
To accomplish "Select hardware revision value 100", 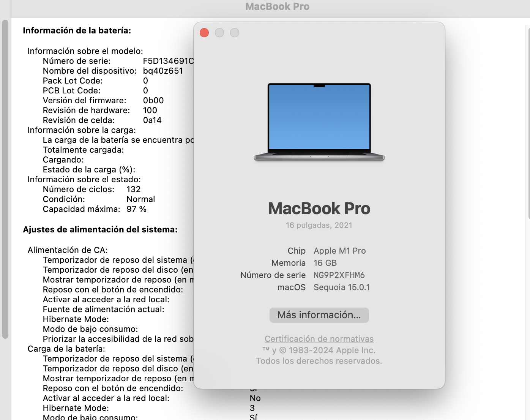I will click(150, 110).
